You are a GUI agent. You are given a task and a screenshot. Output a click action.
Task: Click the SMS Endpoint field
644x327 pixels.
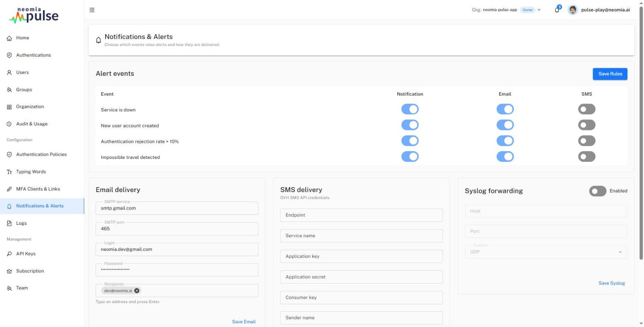tap(361, 215)
